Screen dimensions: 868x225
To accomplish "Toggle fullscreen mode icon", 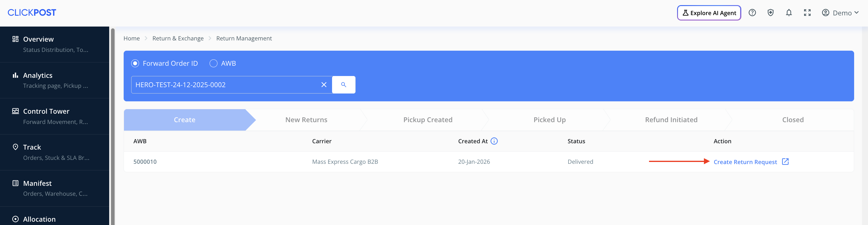I will tap(807, 13).
